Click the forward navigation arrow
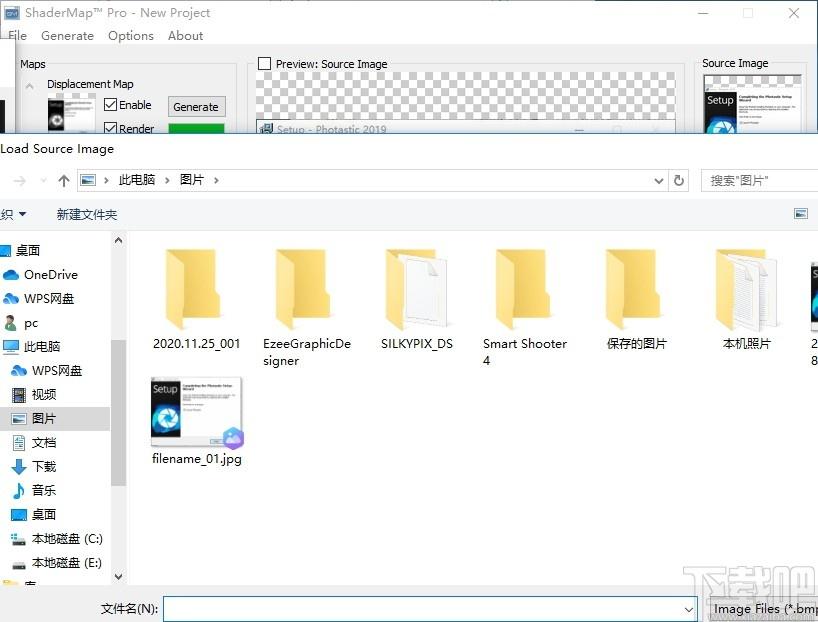 point(20,181)
